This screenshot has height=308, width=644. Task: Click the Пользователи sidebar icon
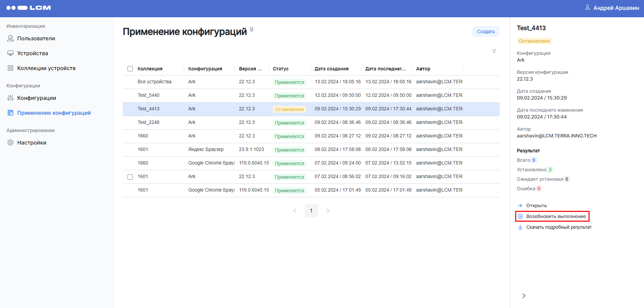[x=10, y=38]
